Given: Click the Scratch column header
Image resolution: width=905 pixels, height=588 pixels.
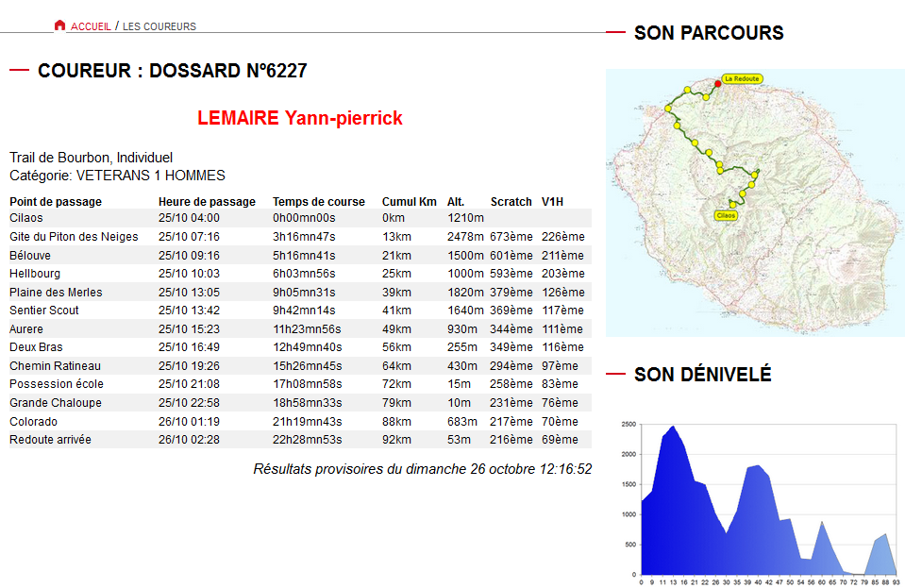Looking at the screenshot, I should (x=511, y=202).
